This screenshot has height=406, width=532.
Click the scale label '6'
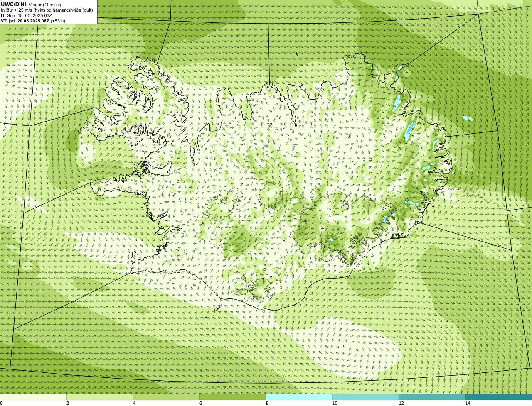click(x=200, y=403)
